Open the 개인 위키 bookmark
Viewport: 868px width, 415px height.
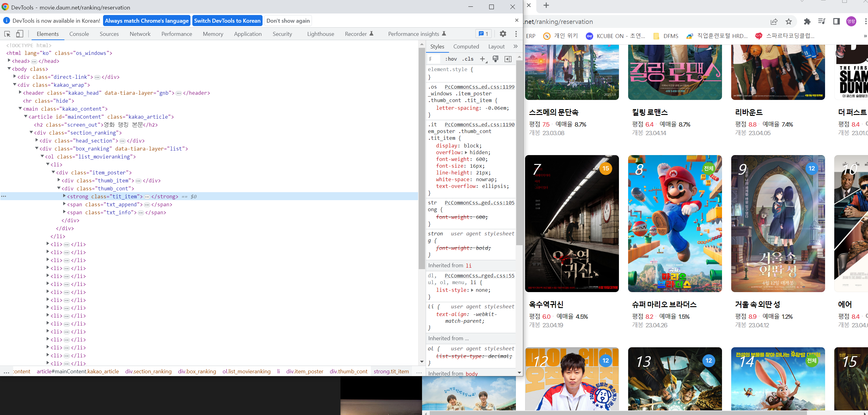click(x=561, y=36)
